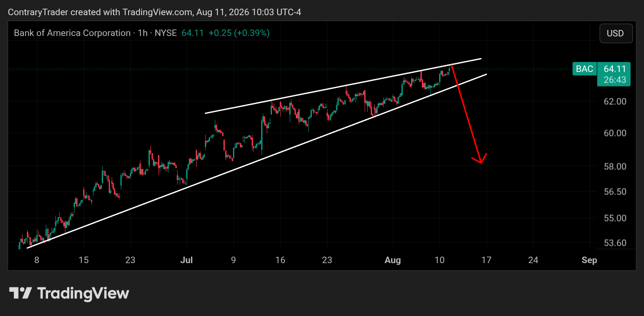Click the ContraryTrader author name

point(38,12)
